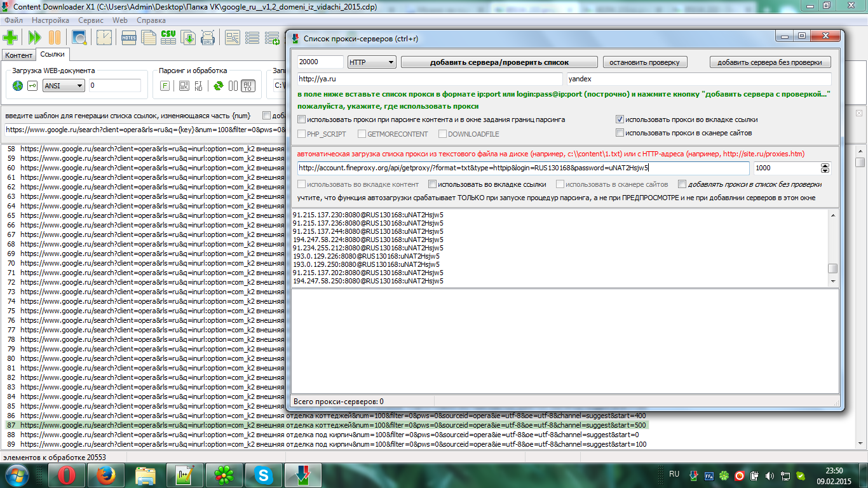This screenshot has height=488, width=868.
Task: Open the CSV table toolbar icon
Action: 168,37
